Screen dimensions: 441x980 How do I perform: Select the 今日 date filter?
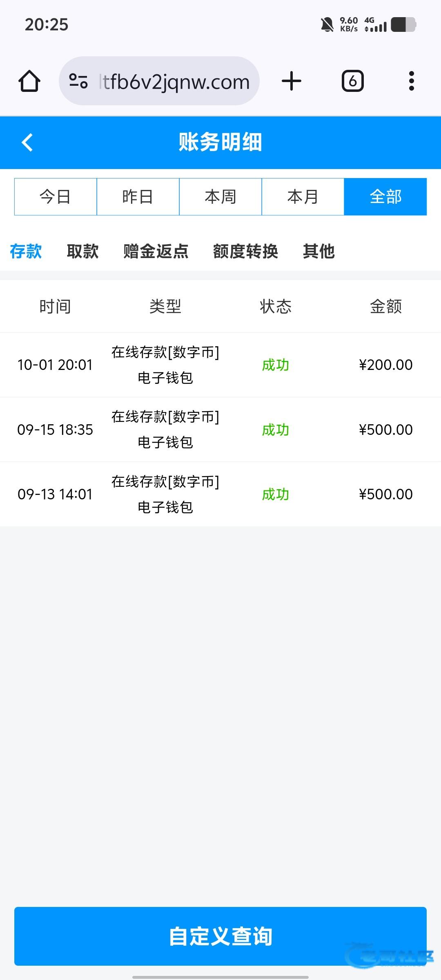(56, 197)
